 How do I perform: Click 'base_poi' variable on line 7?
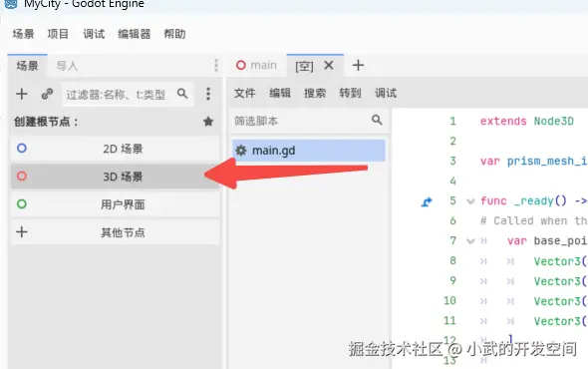click(x=560, y=240)
